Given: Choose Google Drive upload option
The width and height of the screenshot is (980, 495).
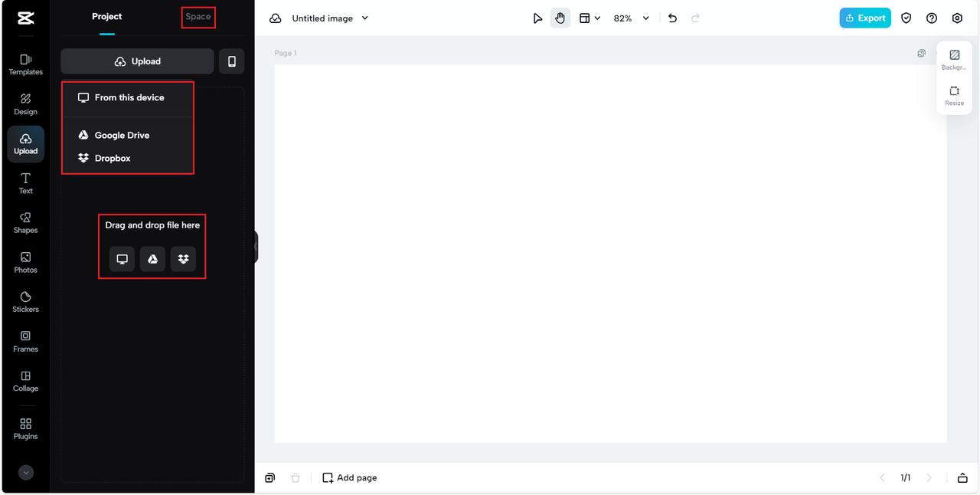Looking at the screenshot, I should pos(128,136).
